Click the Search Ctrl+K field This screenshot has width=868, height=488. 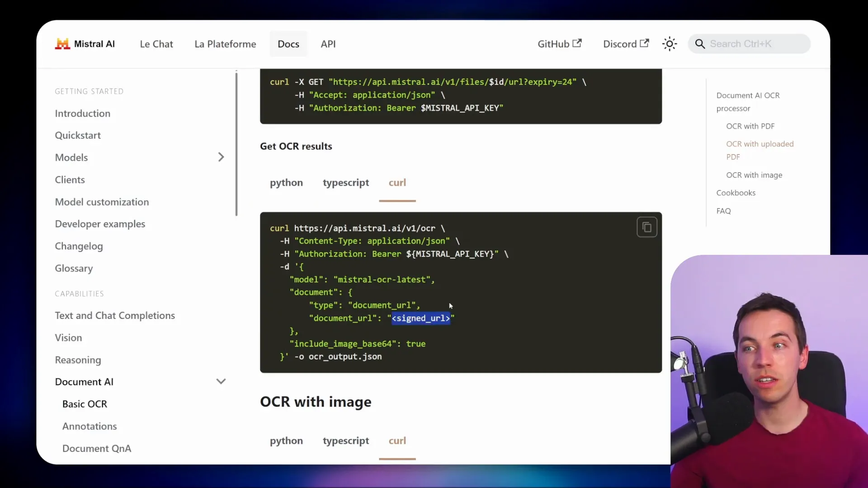coord(749,44)
